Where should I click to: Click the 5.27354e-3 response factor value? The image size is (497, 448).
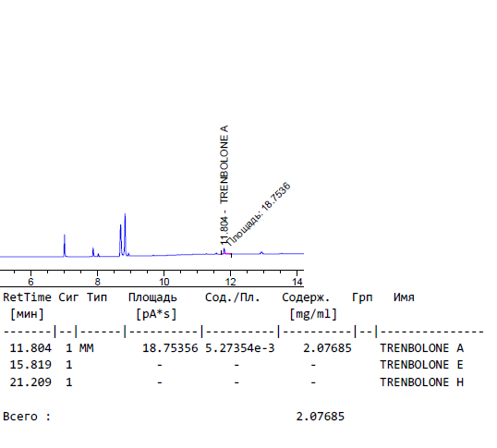point(240,348)
